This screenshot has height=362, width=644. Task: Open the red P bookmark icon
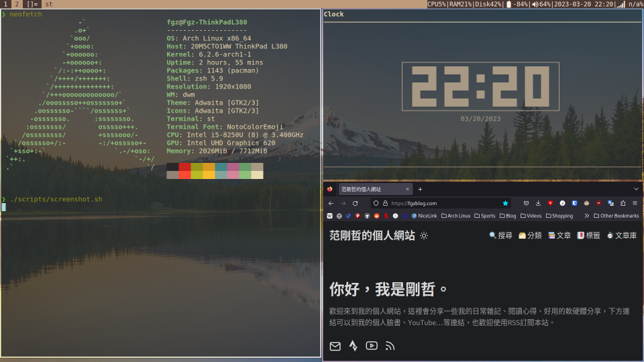[x=358, y=216]
